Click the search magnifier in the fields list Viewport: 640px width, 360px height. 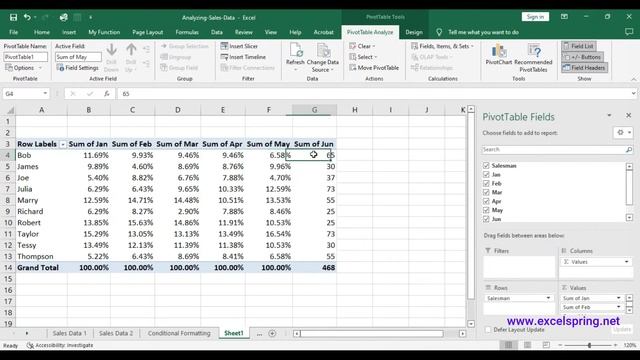(629, 150)
